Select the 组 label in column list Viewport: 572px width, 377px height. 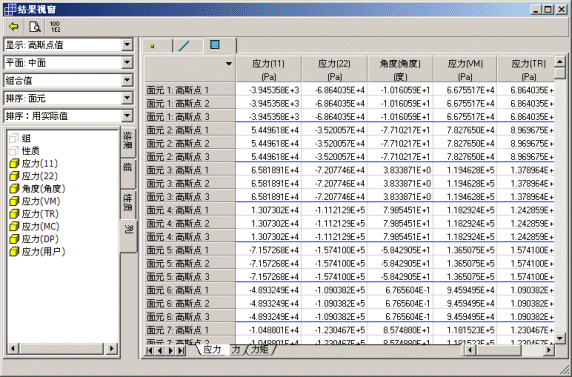point(26,138)
